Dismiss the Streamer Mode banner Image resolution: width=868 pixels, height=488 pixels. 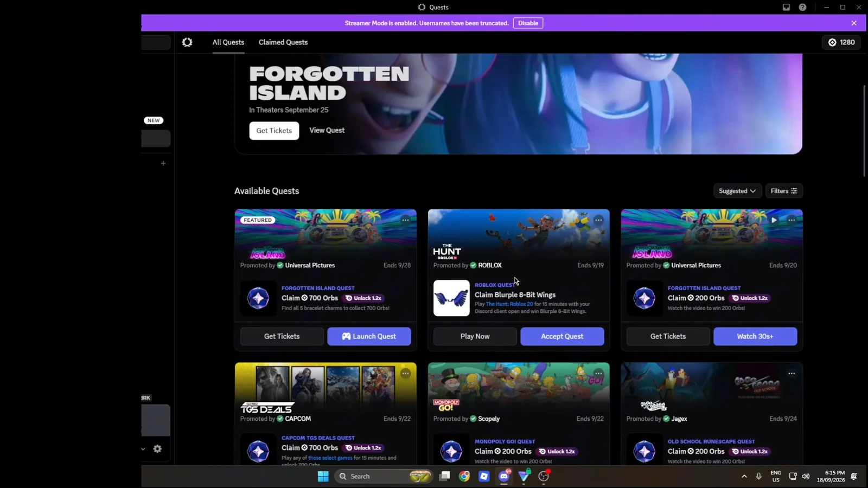854,23
